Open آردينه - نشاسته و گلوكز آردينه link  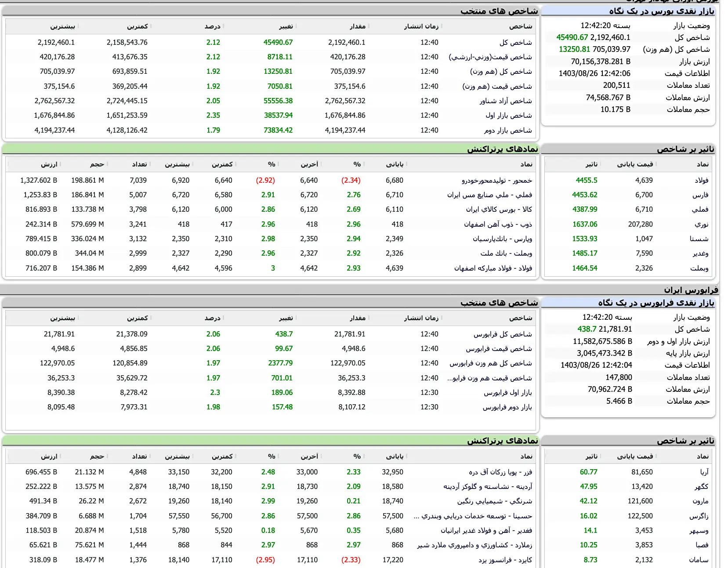(488, 487)
